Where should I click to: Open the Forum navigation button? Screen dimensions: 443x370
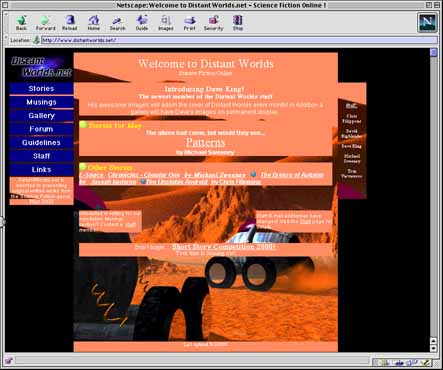(x=41, y=129)
